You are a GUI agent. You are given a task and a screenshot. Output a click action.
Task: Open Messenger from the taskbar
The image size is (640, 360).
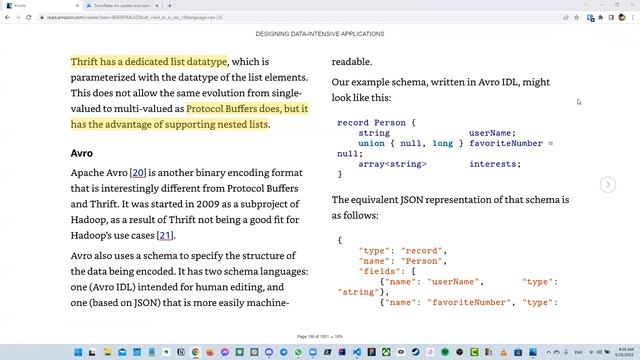(225, 352)
